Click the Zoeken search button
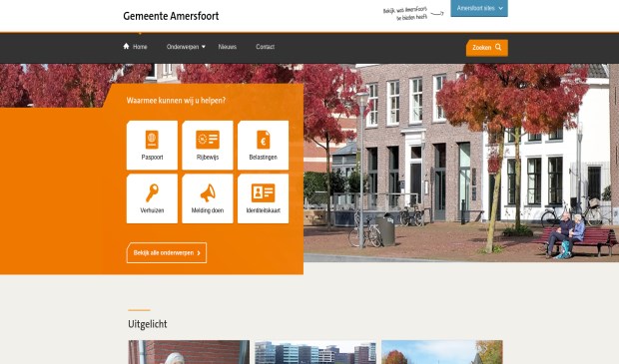This screenshot has width=619, height=364. 487,48
